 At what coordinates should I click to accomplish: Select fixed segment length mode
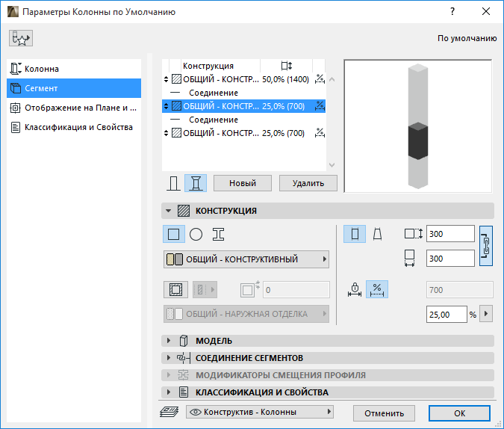pyautogui.click(x=355, y=289)
